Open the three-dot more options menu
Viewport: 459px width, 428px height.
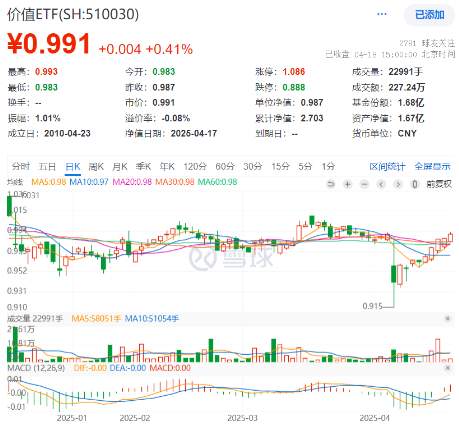click(382, 14)
